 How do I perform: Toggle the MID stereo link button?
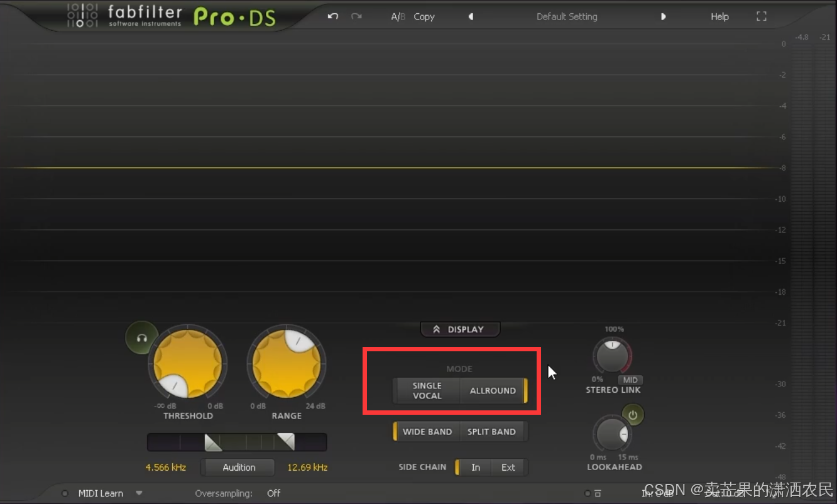tap(630, 380)
